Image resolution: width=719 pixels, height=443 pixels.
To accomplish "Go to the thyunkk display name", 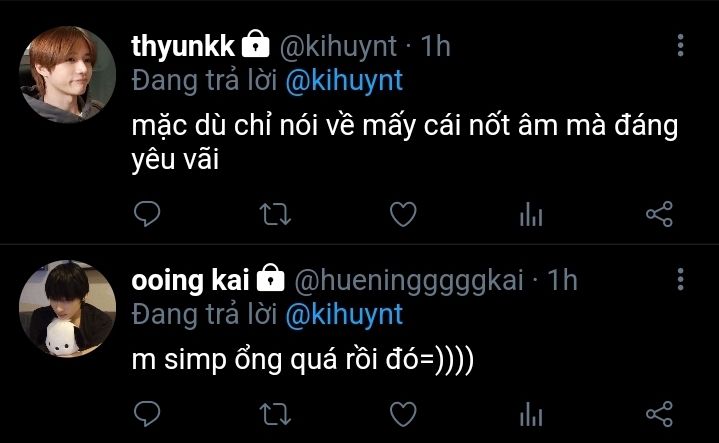I will tap(185, 46).
